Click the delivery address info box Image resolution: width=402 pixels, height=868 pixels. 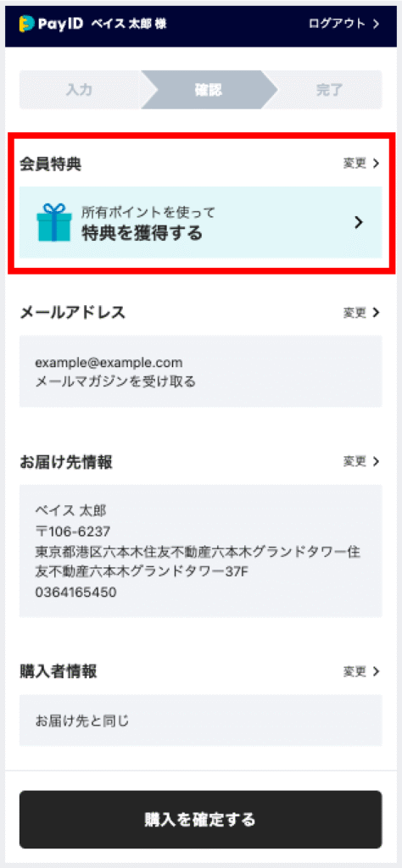point(200,551)
